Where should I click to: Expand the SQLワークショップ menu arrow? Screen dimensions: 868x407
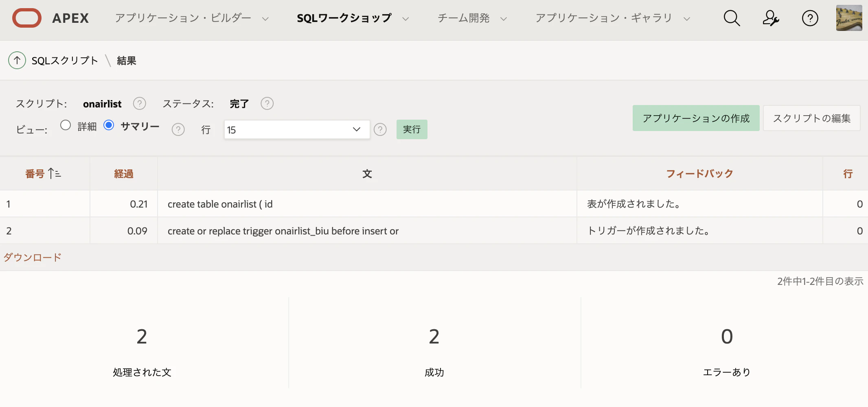pos(405,19)
